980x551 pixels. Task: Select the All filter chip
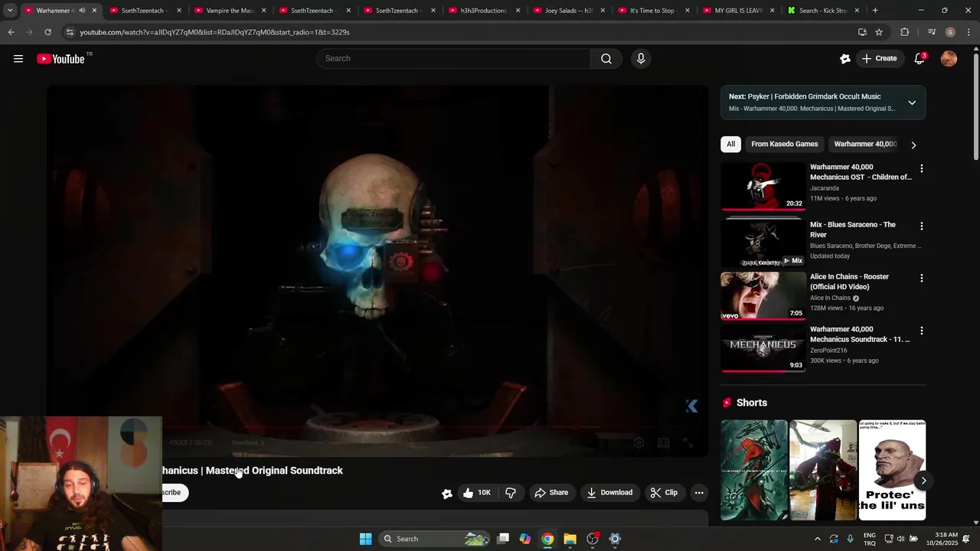(730, 144)
